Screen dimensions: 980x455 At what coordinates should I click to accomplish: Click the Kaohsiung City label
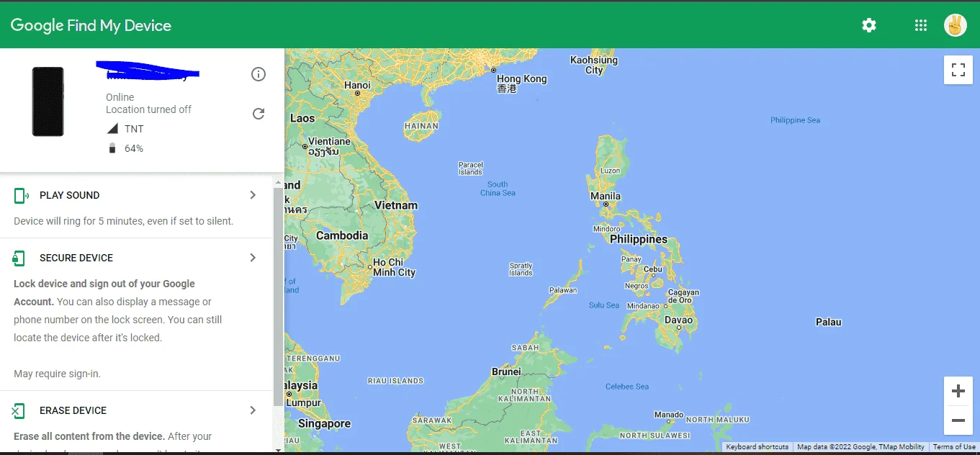[x=594, y=65]
